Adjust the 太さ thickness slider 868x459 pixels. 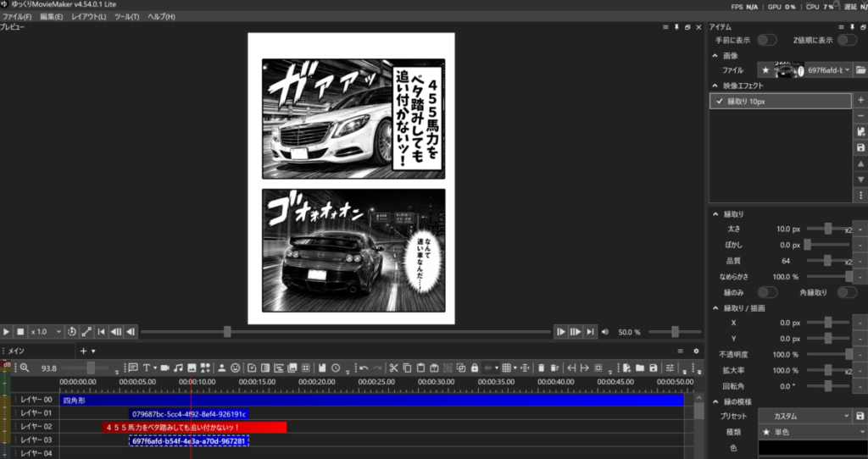[x=828, y=229]
